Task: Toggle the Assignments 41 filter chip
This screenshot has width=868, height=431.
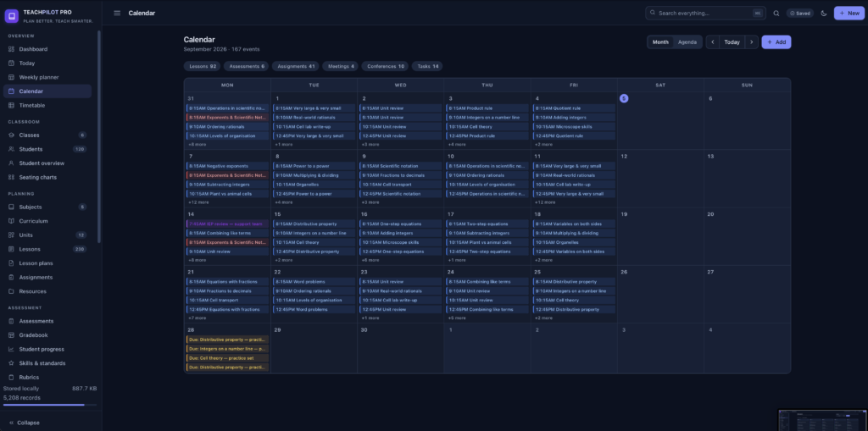Action: pyautogui.click(x=296, y=66)
